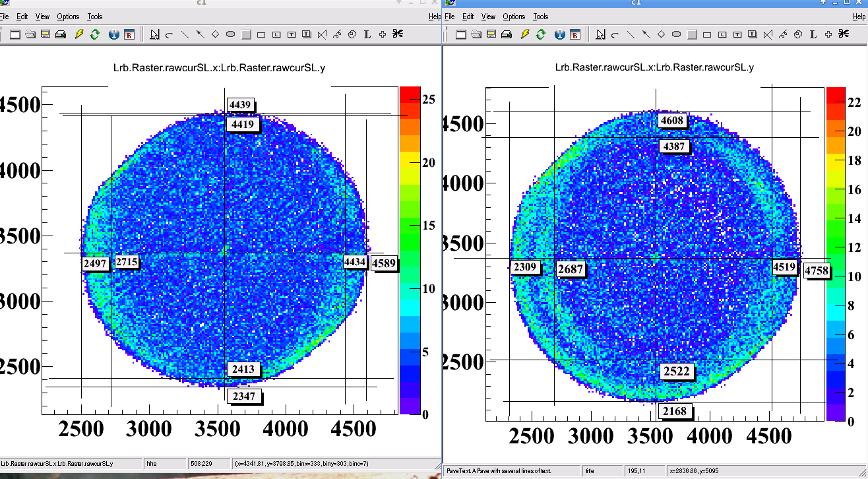Open the View menu in left window
This screenshot has width=868, height=479.
(x=42, y=16)
